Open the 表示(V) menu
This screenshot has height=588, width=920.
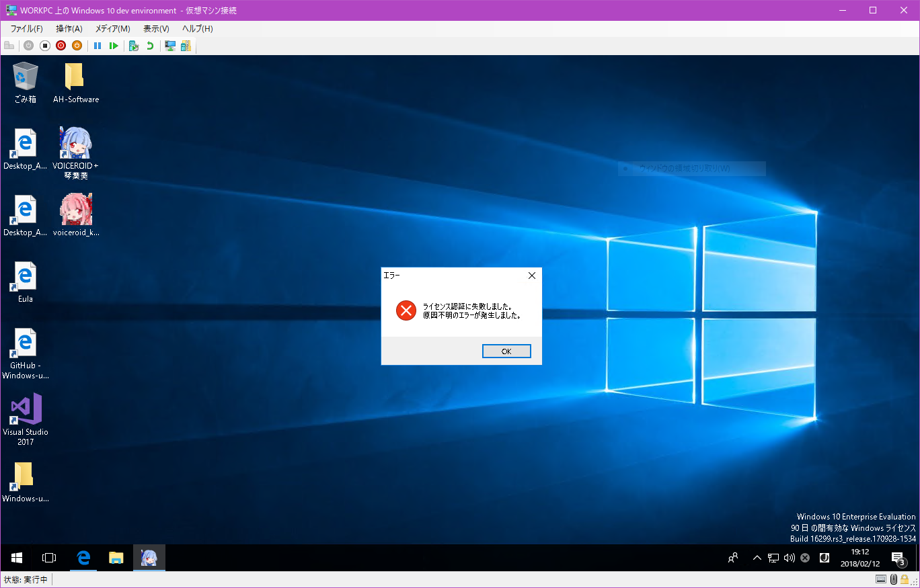156,29
